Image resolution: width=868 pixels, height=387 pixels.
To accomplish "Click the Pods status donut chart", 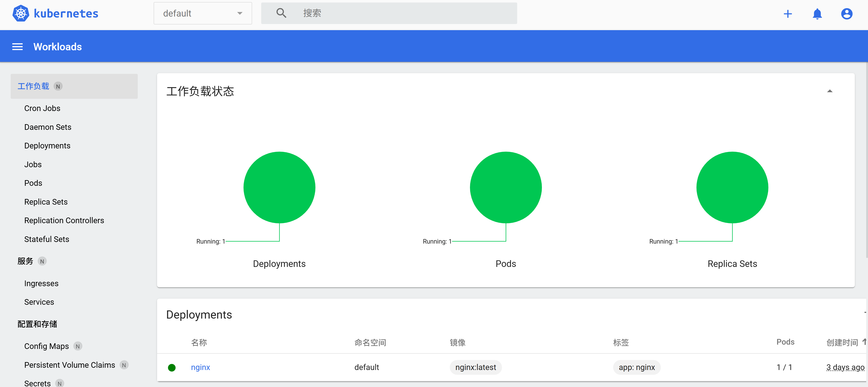I will click(x=505, y=187).
